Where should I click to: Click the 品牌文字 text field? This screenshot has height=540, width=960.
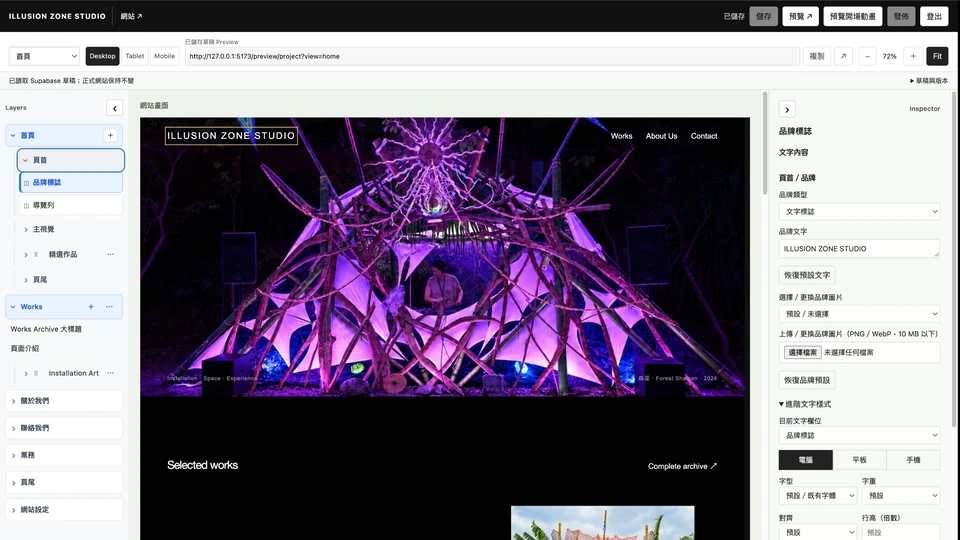(x=860, y=249)
